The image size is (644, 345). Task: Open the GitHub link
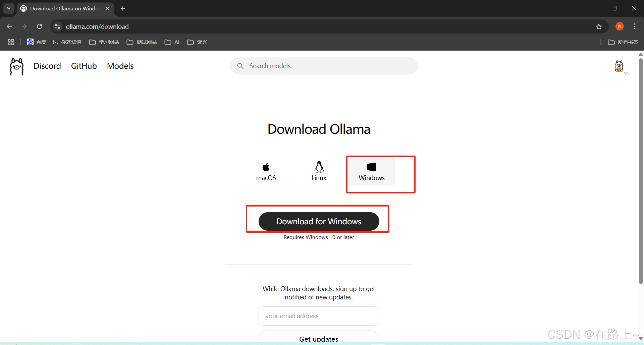point(84,66)
